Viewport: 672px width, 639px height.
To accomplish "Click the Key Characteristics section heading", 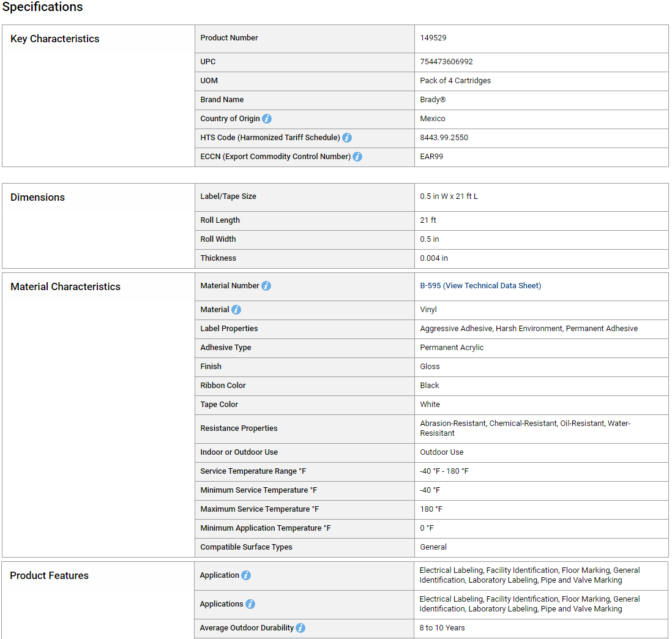I will [55, 39].
